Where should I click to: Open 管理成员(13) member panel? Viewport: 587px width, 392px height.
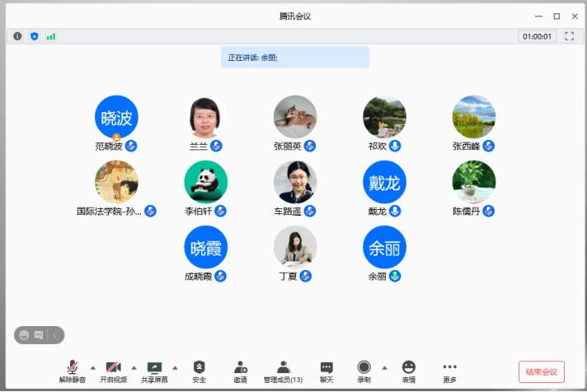pos(284,371)
